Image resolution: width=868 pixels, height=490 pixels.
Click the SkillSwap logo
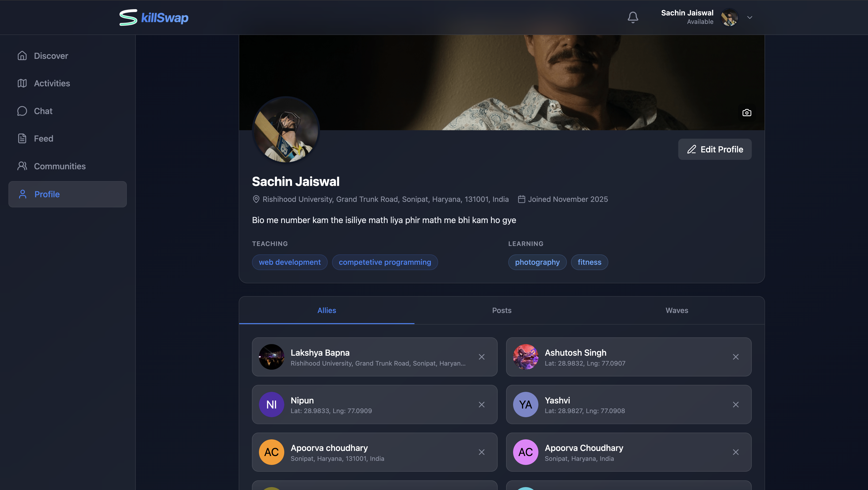[154, 17]
